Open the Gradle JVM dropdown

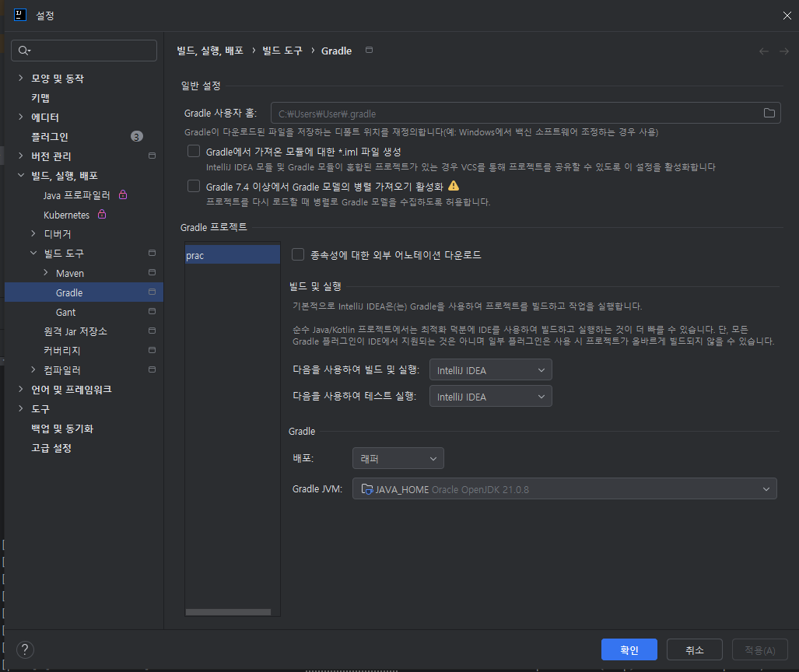pos(565,489)
